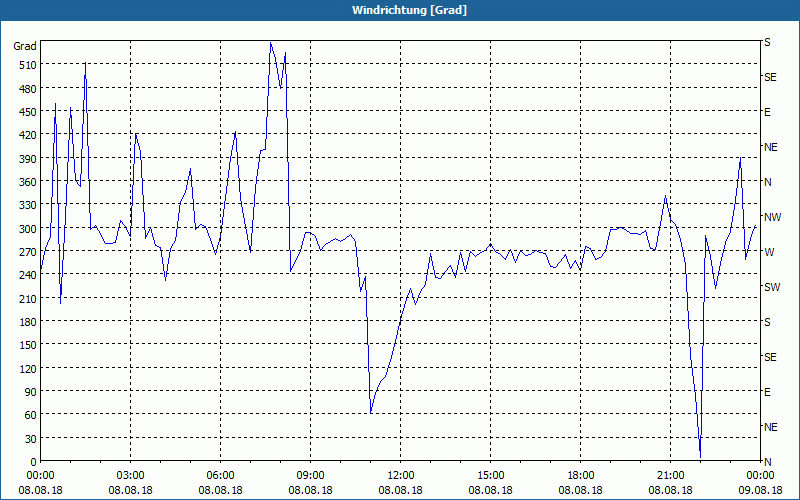
Task: Pick the 240 y-axis label
Action: tap(28, 275)
